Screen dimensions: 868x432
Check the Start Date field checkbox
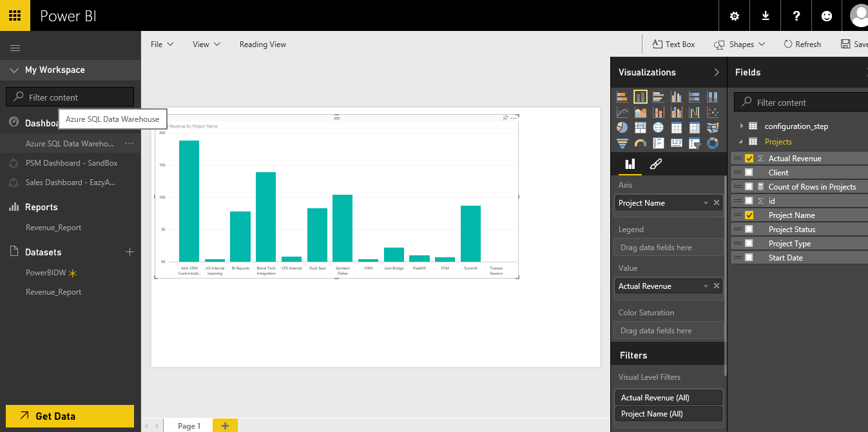coord(749,258)
